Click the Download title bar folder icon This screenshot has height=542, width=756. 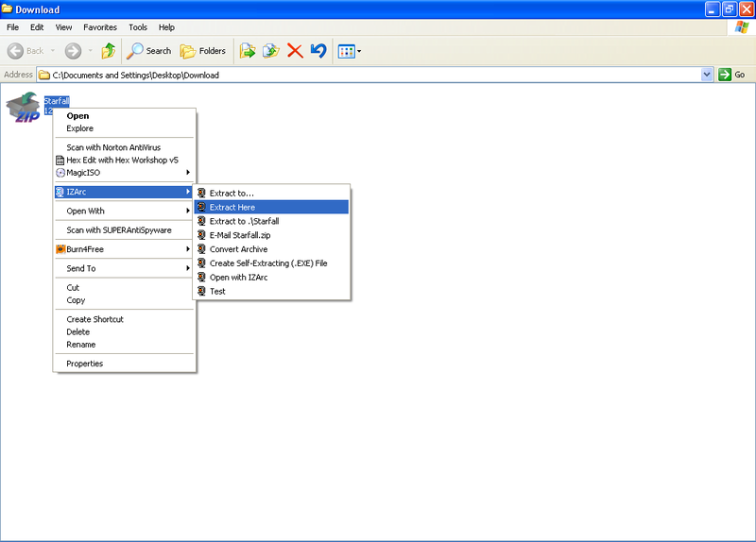8,9
